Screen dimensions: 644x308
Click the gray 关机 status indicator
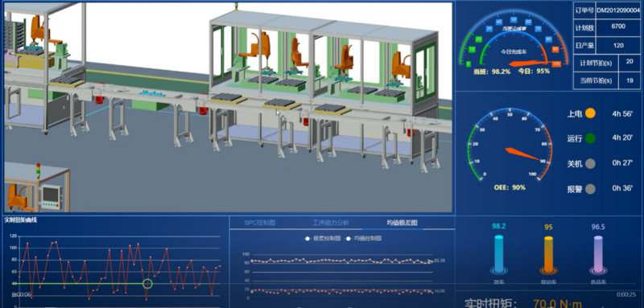[590, 163]
